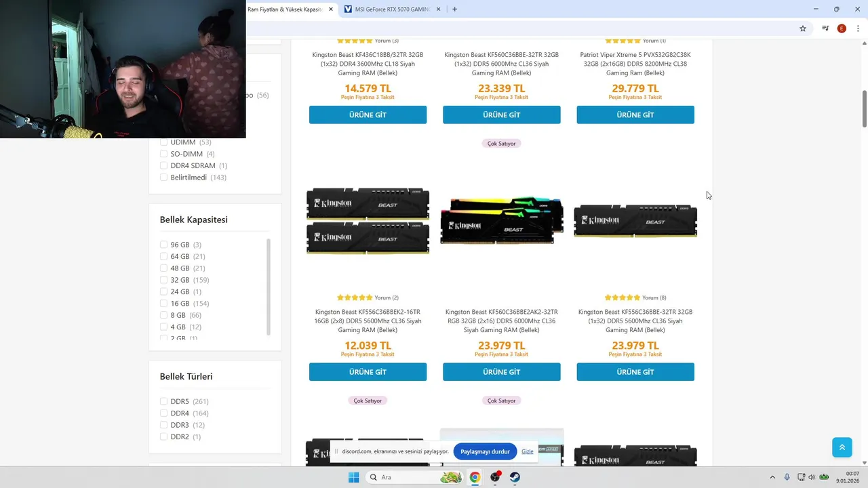Open the Kingston KF556C36BBE-32TR product image
The image size is (868, 488).
pos(635,221)
